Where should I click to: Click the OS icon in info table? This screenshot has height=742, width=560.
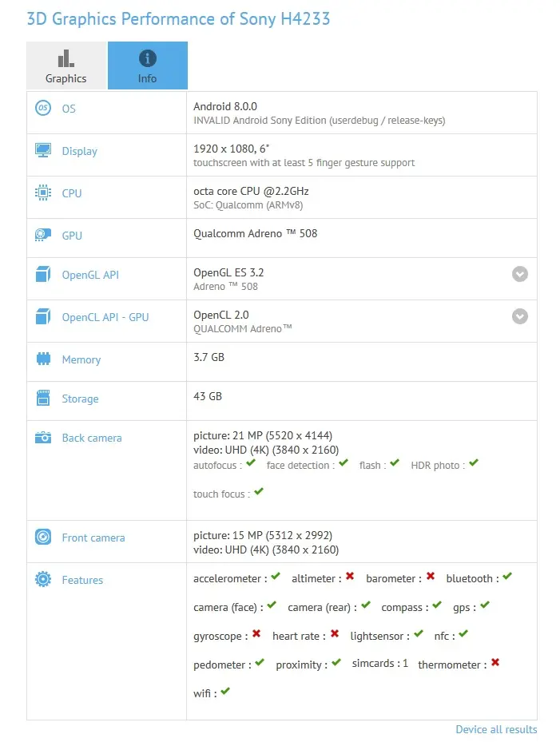click(43, 108)
